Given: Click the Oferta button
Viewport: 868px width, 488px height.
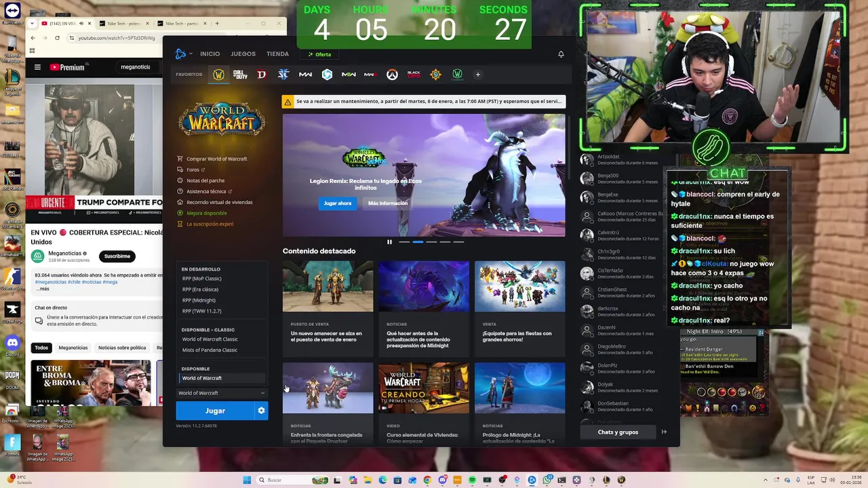Looking at the screenshot, I should pos(319,54).
